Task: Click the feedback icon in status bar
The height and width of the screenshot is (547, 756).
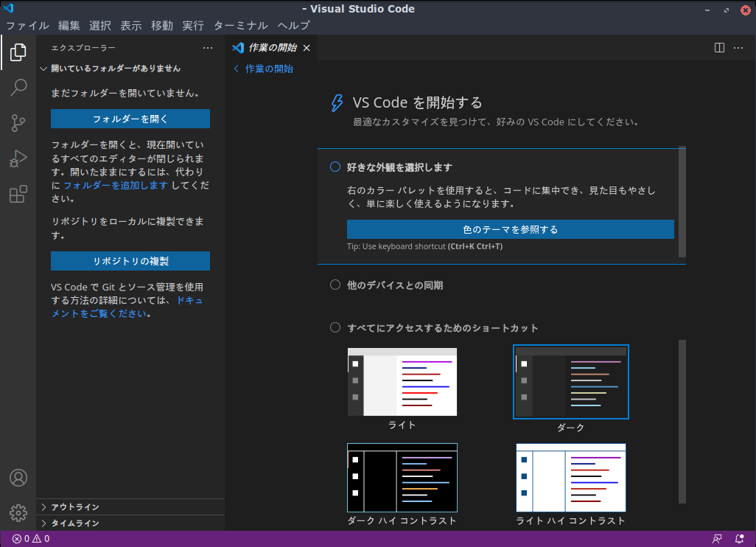Action: [x=717, y=539]
